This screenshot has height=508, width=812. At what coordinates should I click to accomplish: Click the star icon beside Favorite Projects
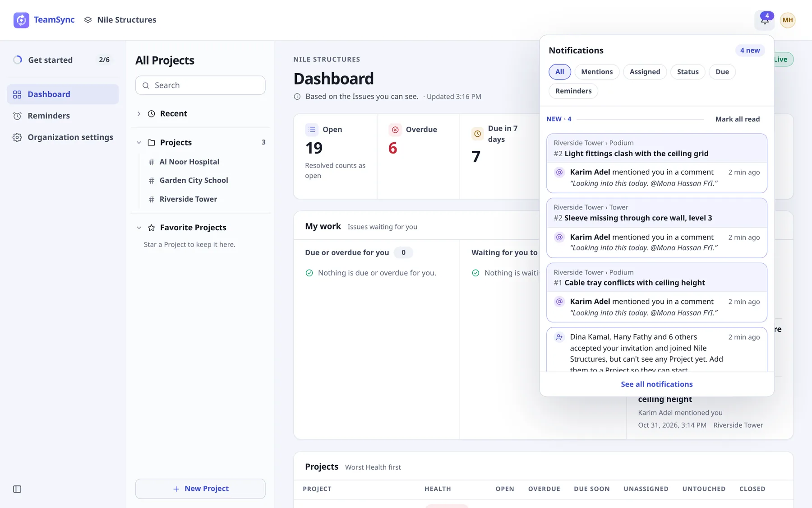(152, 228)
